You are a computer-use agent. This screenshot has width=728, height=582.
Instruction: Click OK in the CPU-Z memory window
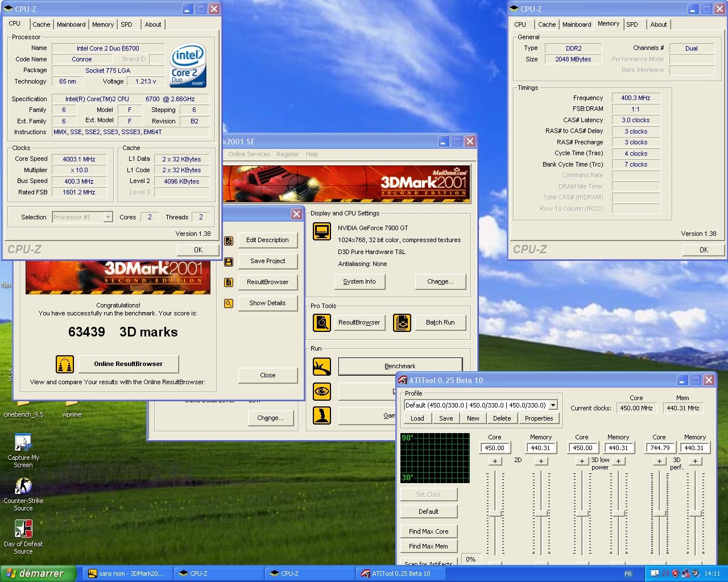point(704,250)
